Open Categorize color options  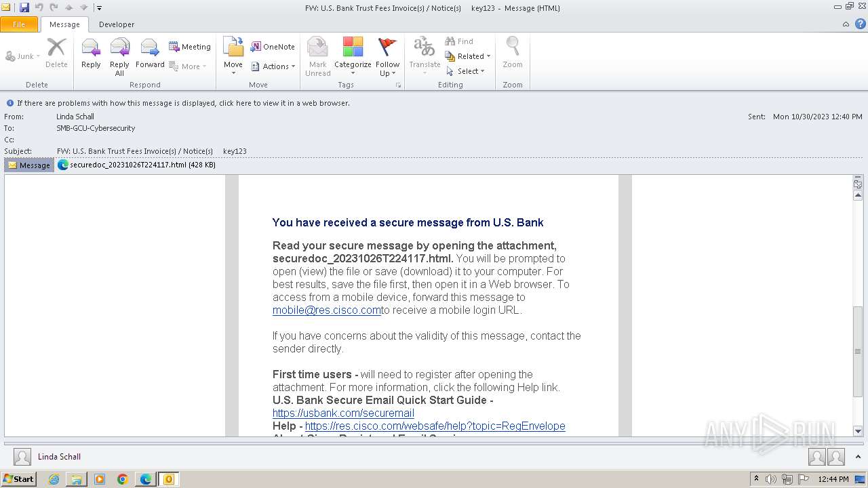[x=353, y=57]
